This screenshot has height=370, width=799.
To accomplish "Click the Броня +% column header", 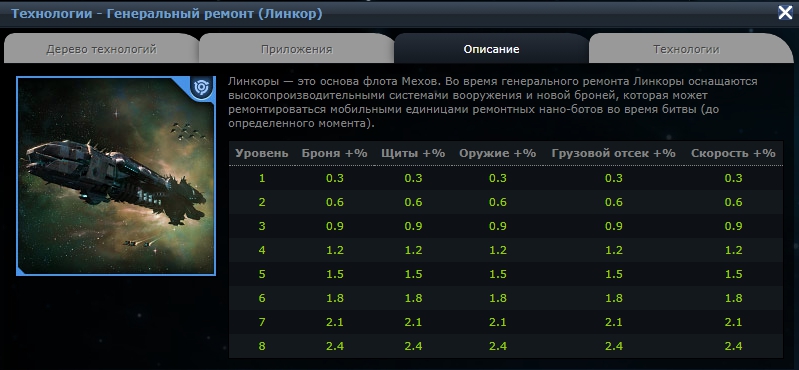I will click(334, 153).
